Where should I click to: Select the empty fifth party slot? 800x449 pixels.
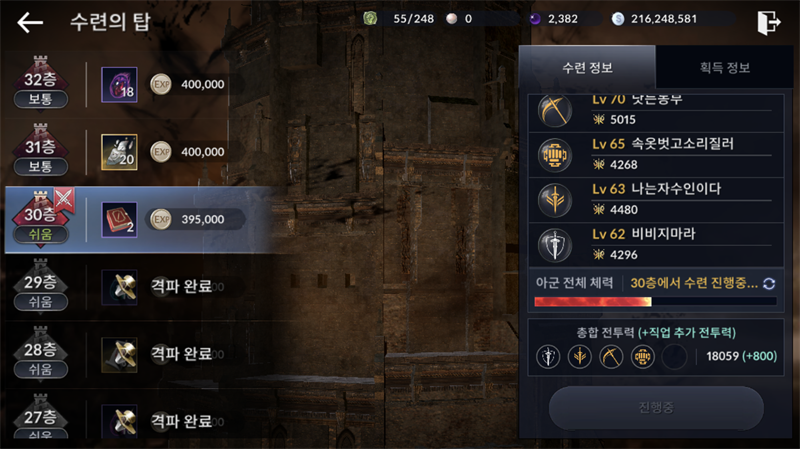674,356
